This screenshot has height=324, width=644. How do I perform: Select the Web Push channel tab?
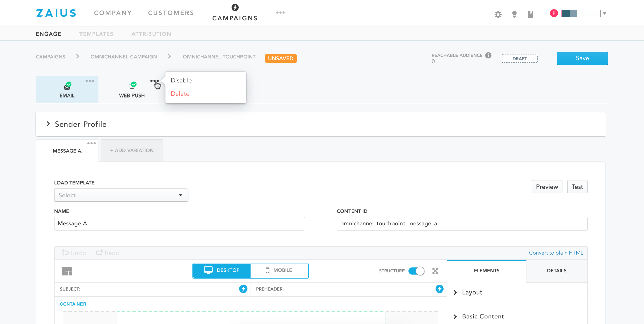click(132, 89)
